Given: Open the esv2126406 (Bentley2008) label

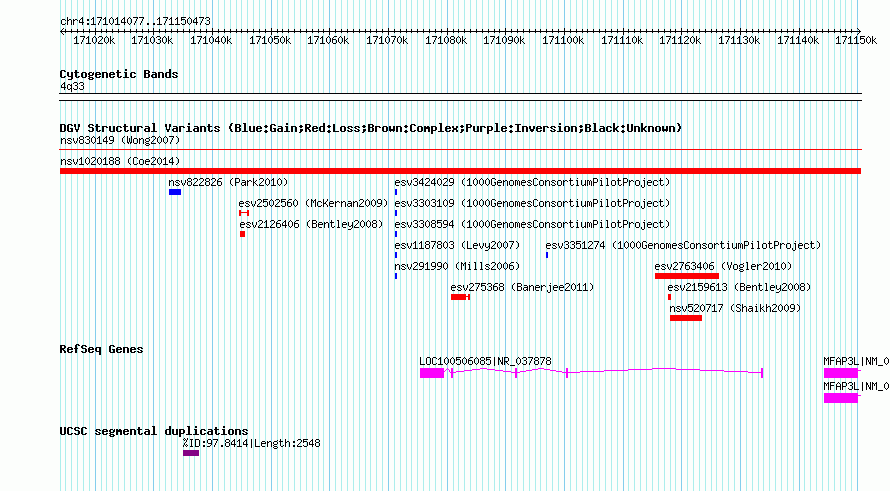Looking at the screenshot, I should [311, 224].
